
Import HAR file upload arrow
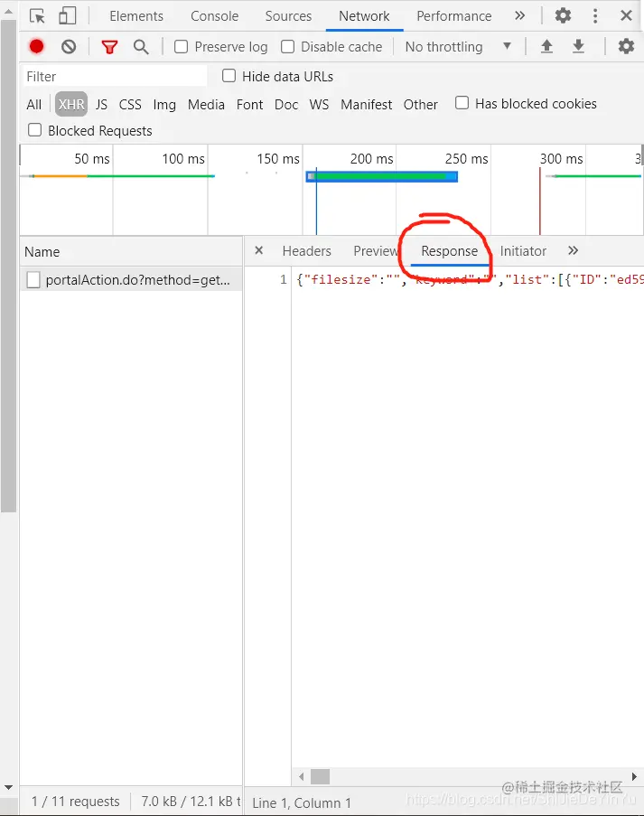point(546,47)
